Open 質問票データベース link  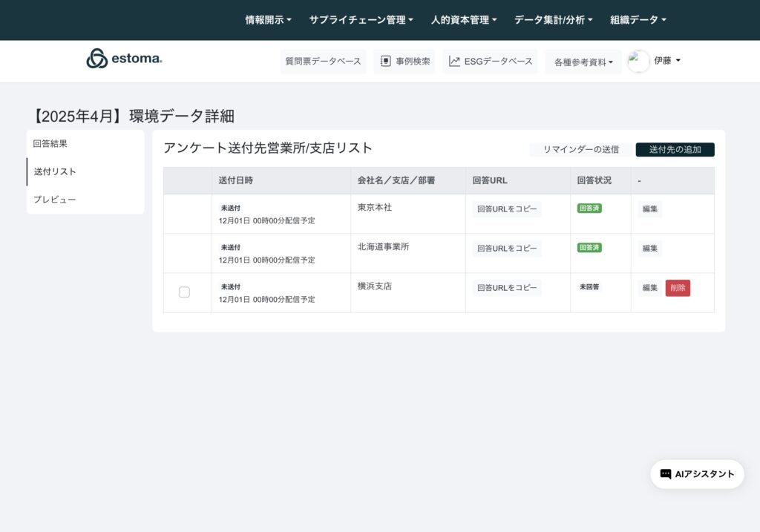tap(323, 62)
